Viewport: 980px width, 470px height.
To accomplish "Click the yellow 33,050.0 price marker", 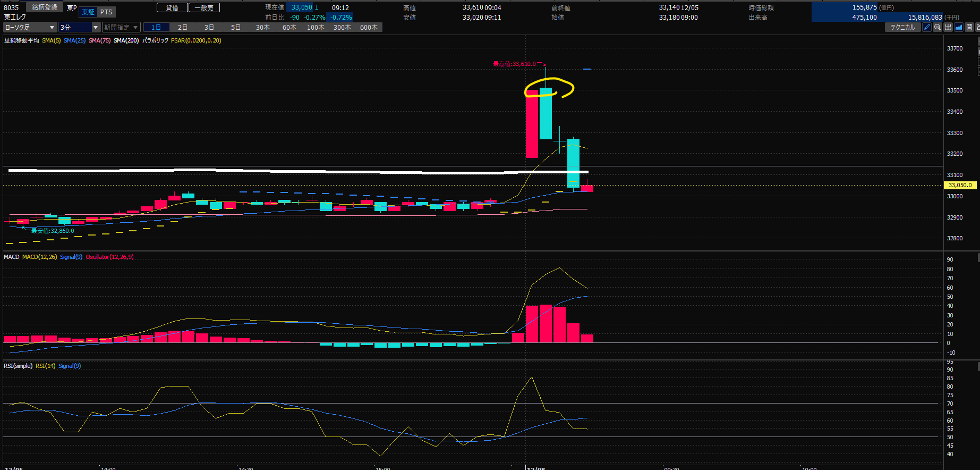I will tap(960, 185).
